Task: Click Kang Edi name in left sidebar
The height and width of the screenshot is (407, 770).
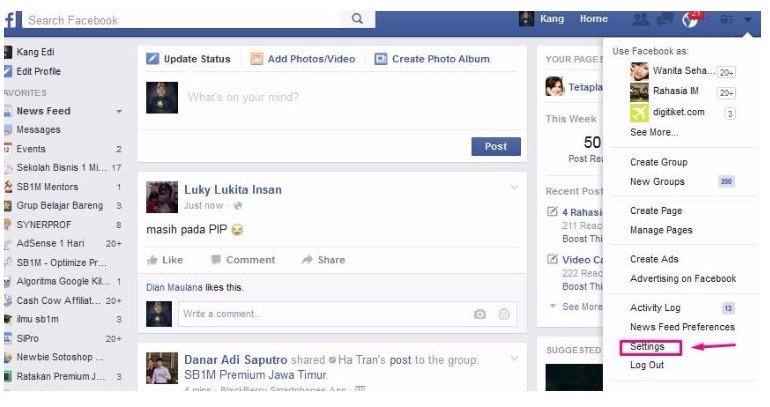Action: pyautogui.click(x=35, y=52)
